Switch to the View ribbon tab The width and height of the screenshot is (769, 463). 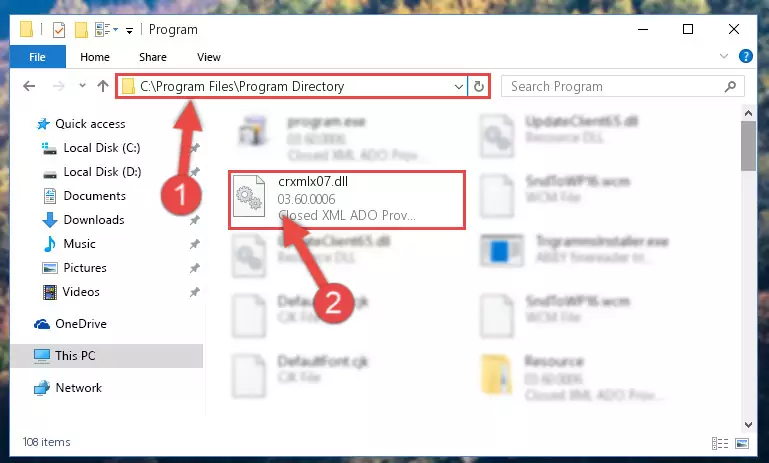209,57
